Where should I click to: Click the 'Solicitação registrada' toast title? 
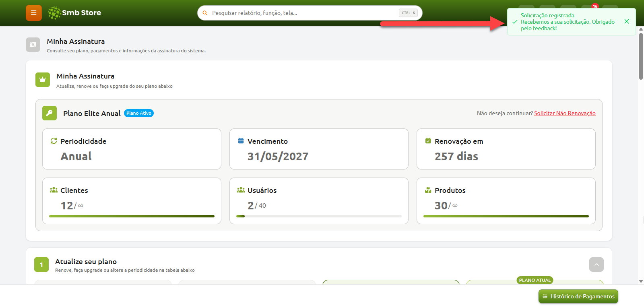tap(547, 15)
